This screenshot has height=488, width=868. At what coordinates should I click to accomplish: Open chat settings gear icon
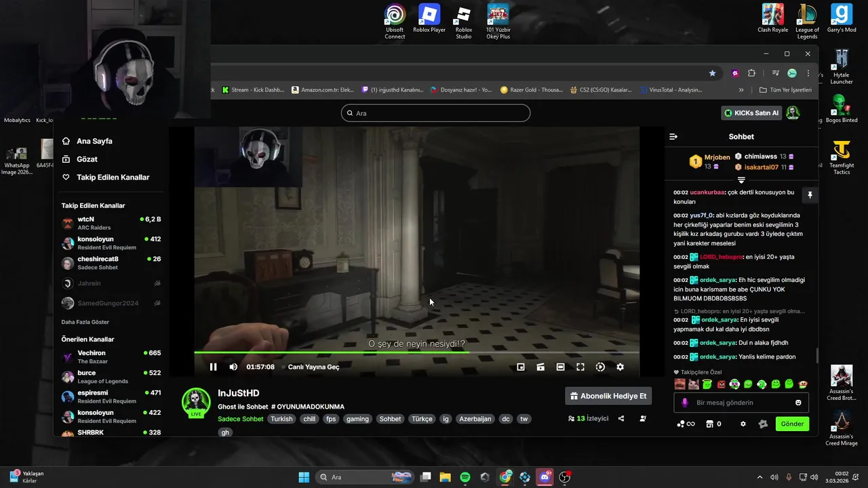click(x=743, y=424)
